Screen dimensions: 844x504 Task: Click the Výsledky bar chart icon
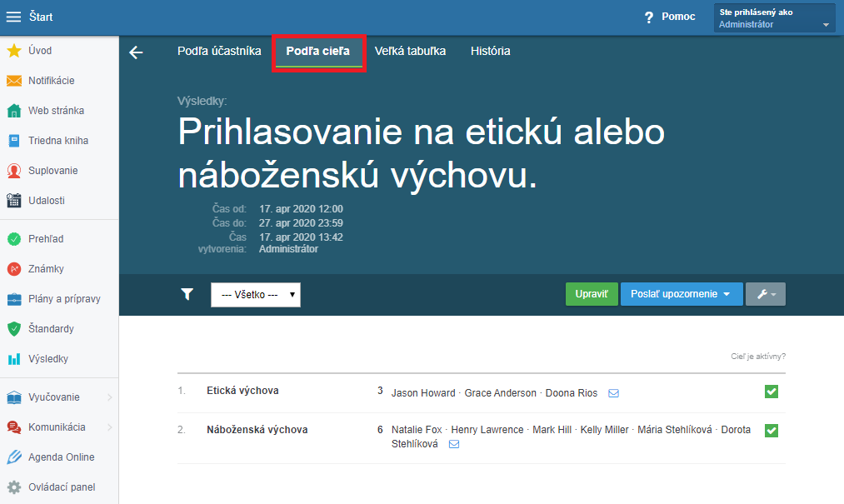14,358
